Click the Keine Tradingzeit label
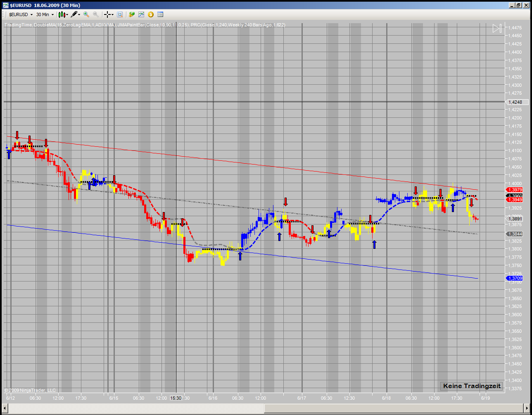 [471, 386]
